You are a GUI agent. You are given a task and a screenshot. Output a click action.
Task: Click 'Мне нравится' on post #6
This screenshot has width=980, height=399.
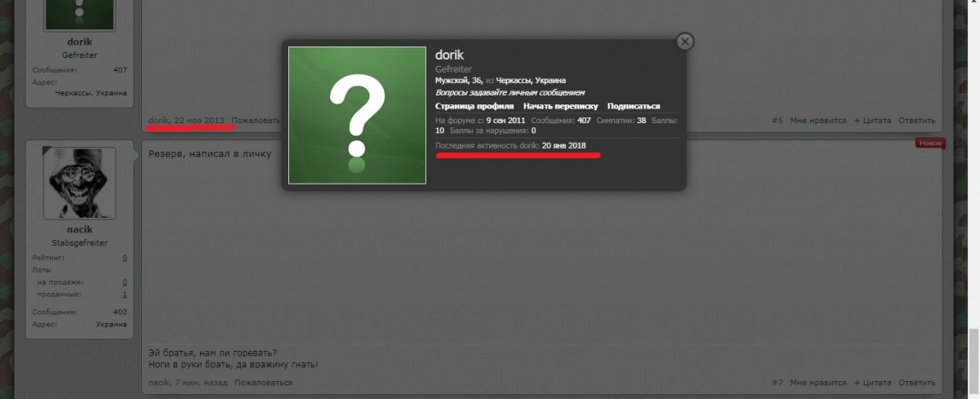(x=818, y=121)
